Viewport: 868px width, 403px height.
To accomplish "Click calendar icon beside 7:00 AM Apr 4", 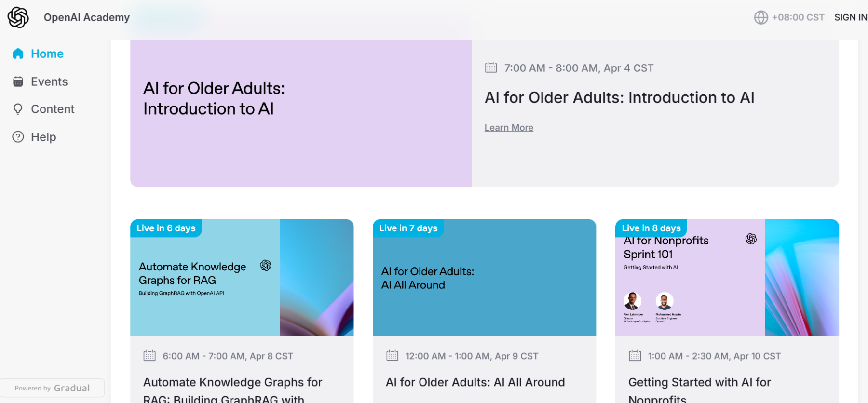I will (x=491, y=67).
